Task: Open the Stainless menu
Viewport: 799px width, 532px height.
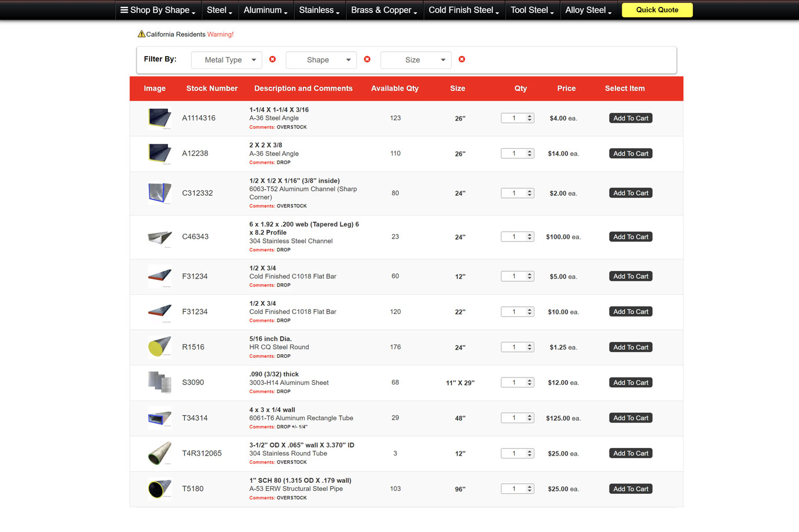Action: [319, 10]
